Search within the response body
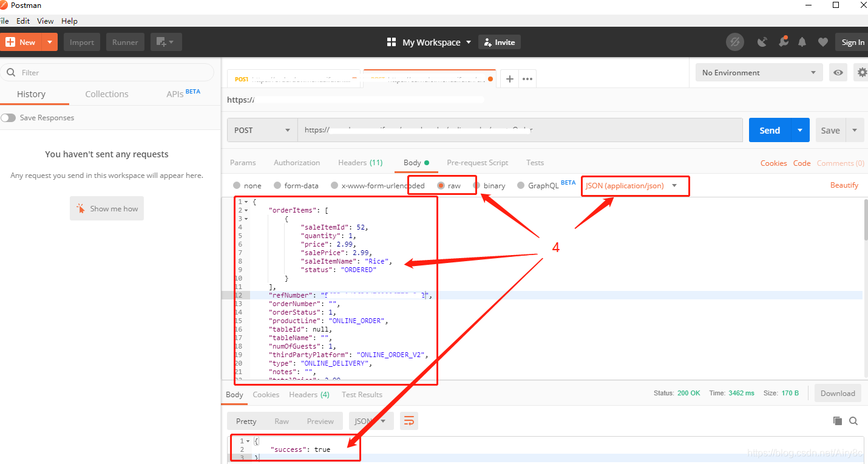This screenshot has height=464, width=868. pos(853,421)
